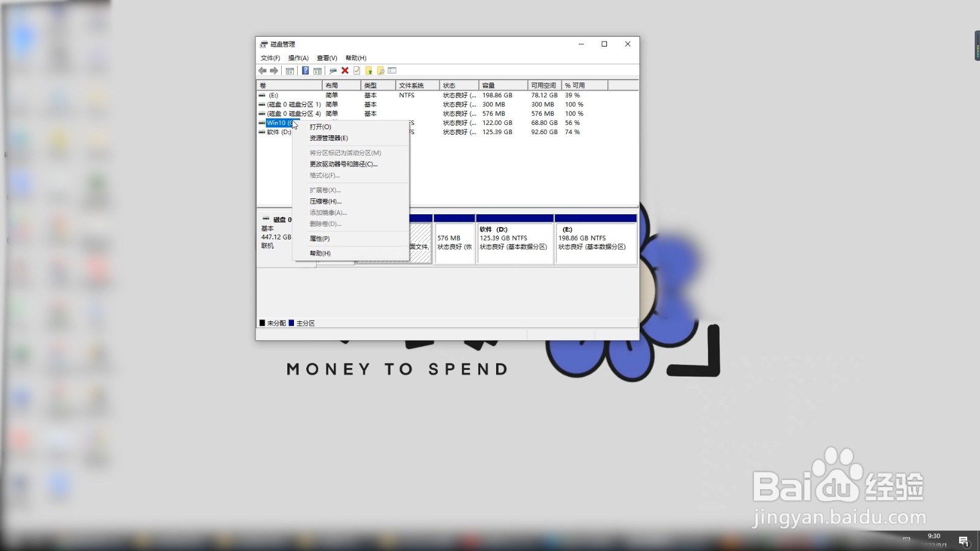Click the Disk Management title bar icon
The image size is (980, 551).
[264, 44]
